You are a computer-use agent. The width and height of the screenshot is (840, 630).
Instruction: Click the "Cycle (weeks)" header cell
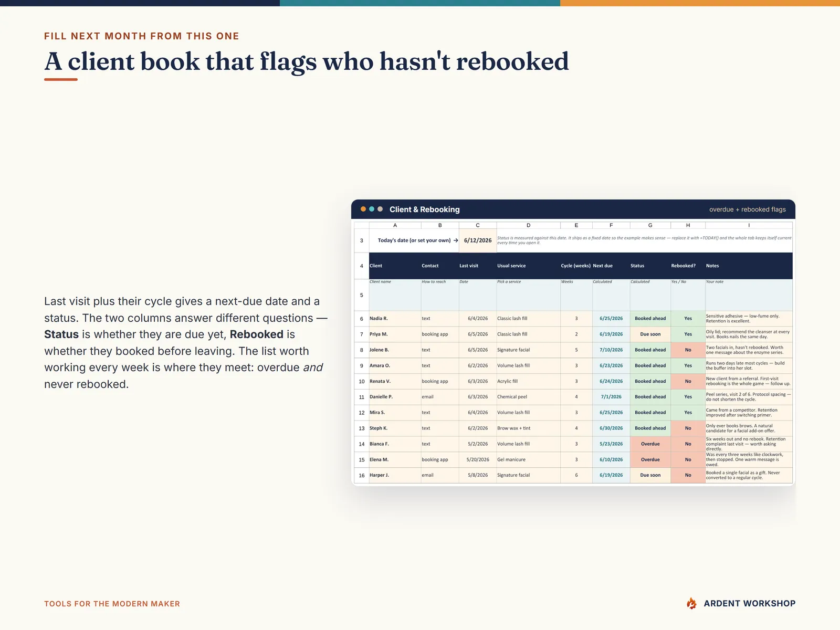[x=576, y=266]
